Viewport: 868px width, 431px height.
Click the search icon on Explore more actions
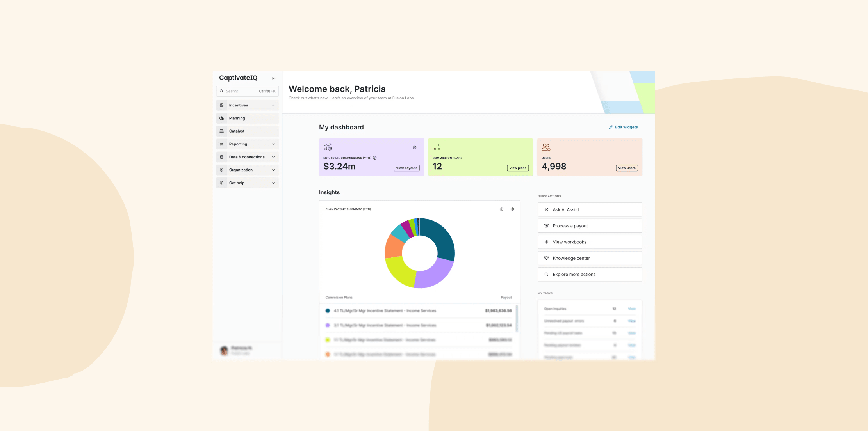coord(546,275)
